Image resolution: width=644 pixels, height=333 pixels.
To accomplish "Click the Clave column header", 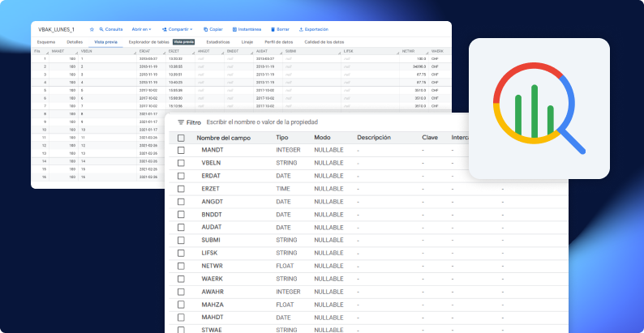I will pos(430,138).
